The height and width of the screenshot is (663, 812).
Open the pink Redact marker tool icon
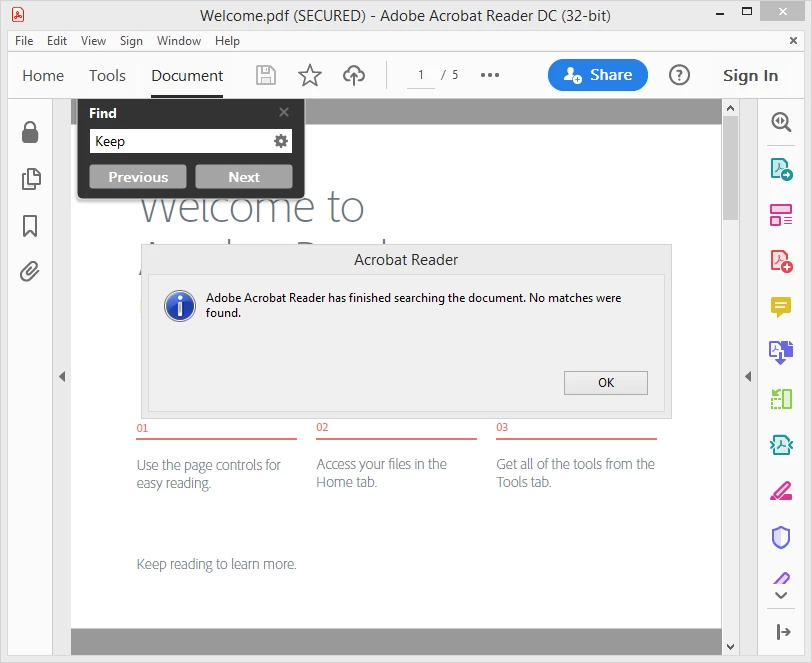pyautogui.click(x=781, y=491)
